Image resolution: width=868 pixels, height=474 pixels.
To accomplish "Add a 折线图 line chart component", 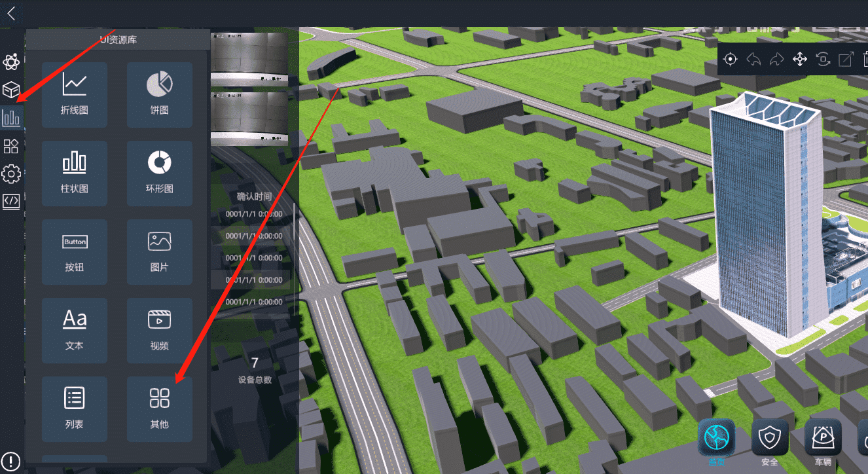I will (x=75, y=95).
